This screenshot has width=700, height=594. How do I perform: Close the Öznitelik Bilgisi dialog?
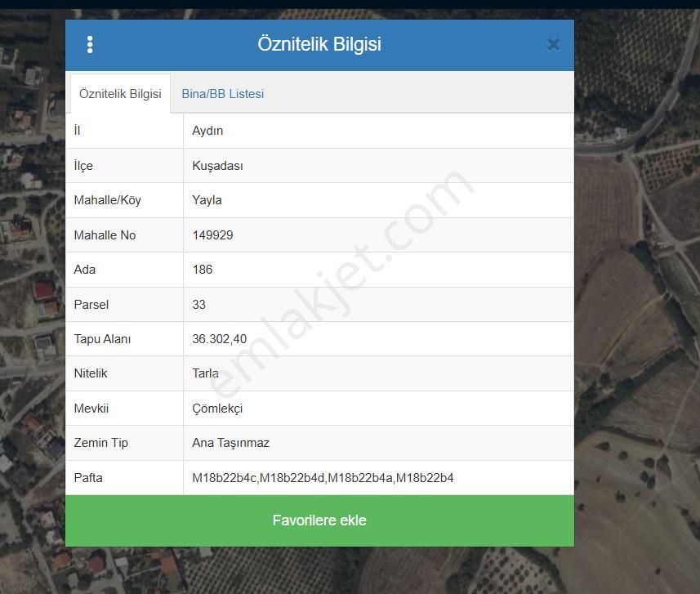click(554, 45)
